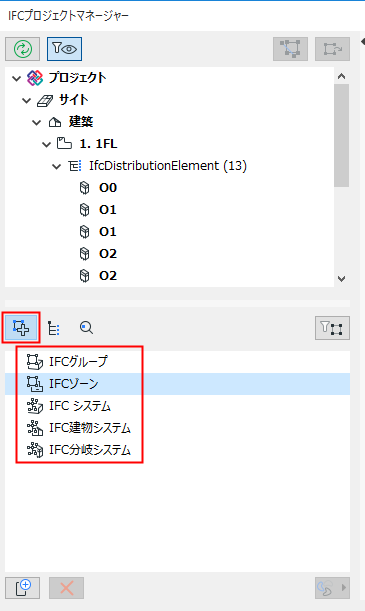Image resolution: width=365 pixels, height=611 pixels.
Task: Click the assignment selection icon top right
Action: [x=291, y=49]
